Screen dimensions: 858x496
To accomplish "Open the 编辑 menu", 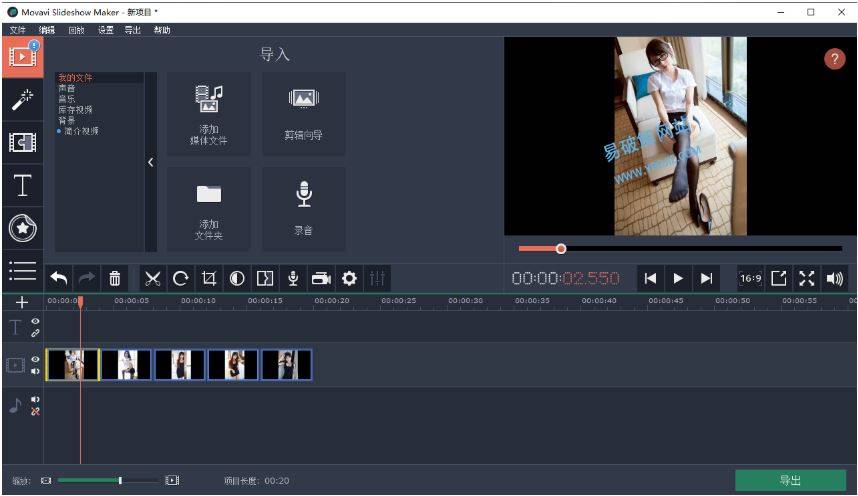I will [x=47, y=30].
